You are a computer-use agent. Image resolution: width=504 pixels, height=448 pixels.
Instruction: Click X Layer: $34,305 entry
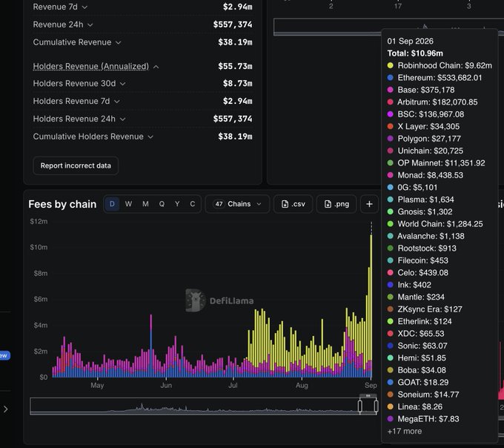click(423, 127)
